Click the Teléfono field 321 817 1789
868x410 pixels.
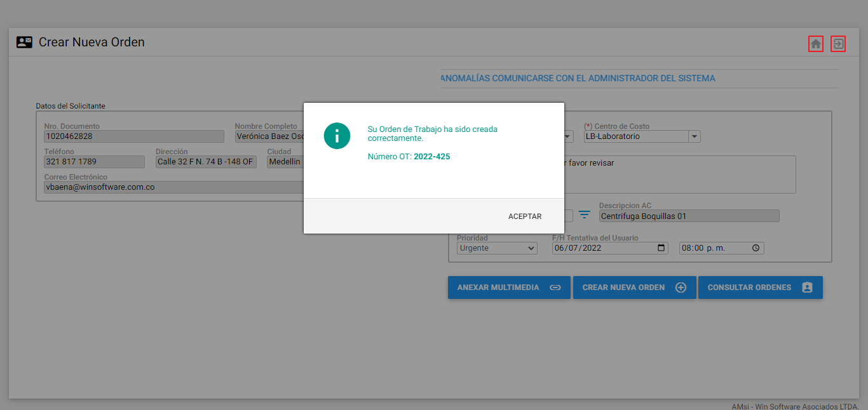[95, 162]
